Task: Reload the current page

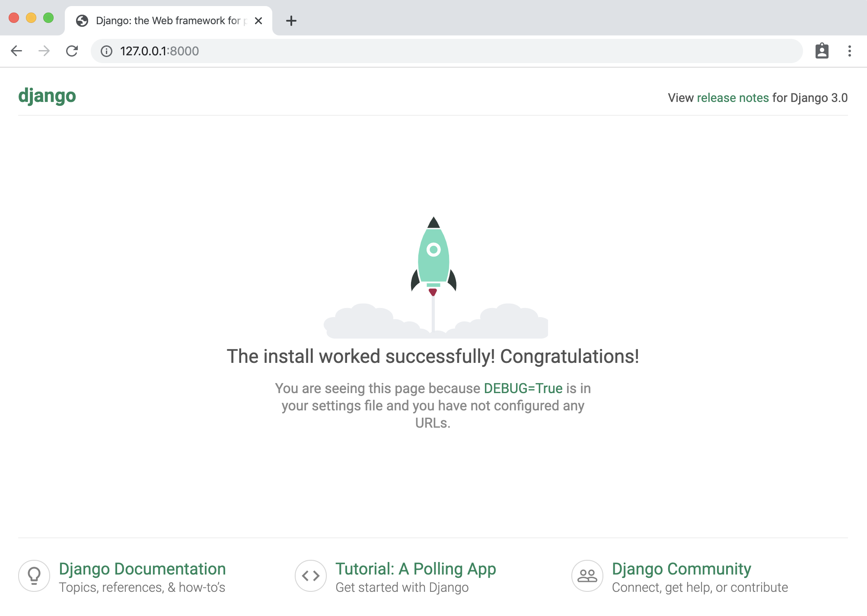Action: (72, 51)
